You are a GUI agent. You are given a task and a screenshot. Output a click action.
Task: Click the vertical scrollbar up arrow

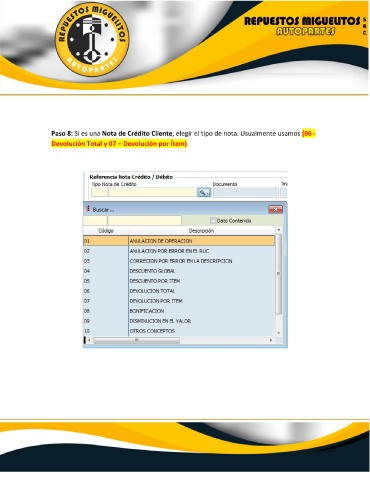[279, 230]
